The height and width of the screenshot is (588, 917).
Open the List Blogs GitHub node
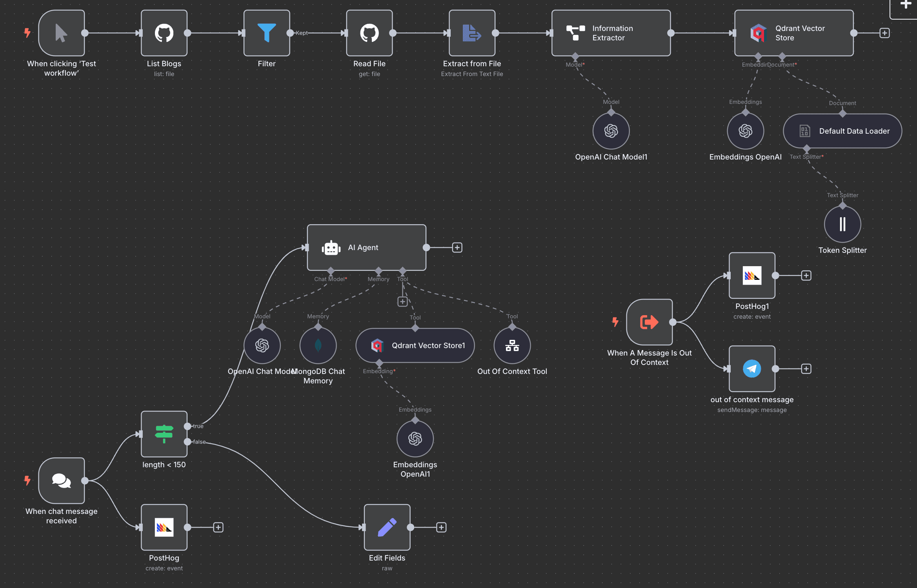164,33
